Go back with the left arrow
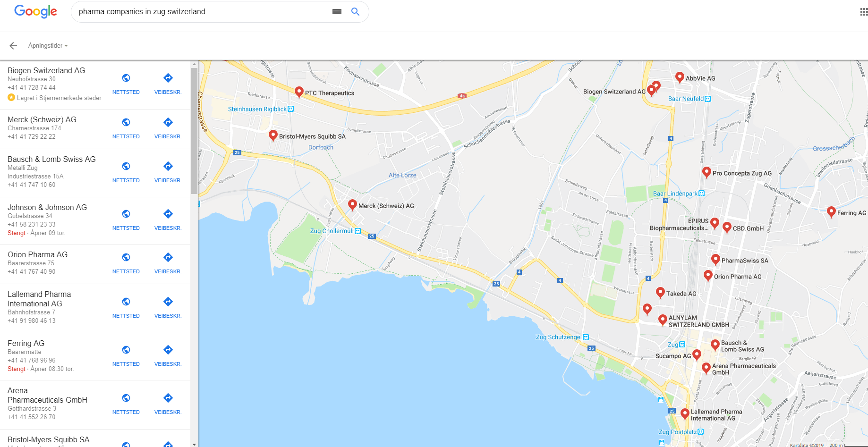868x447 pixels. [13, 46]
